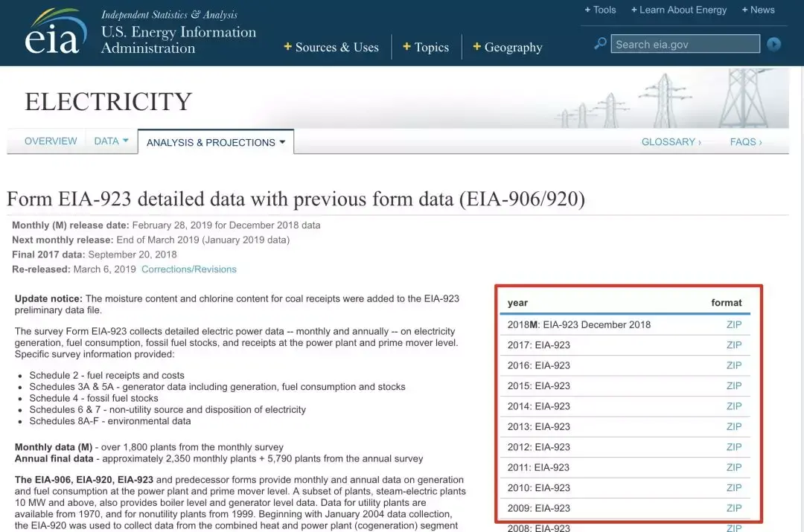Click 'Schedule 2 - fuel receipts and costs' bullet

click(x=106, y=376)
